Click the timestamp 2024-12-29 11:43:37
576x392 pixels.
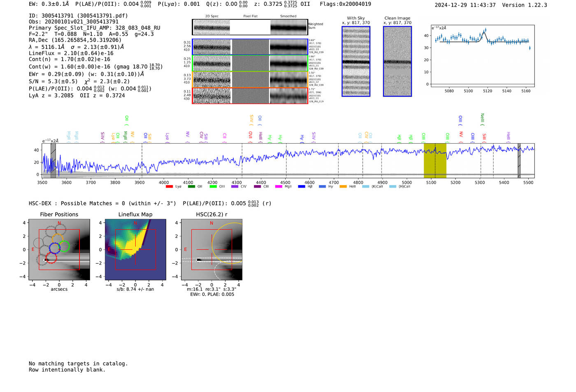[x=465, y=5]
